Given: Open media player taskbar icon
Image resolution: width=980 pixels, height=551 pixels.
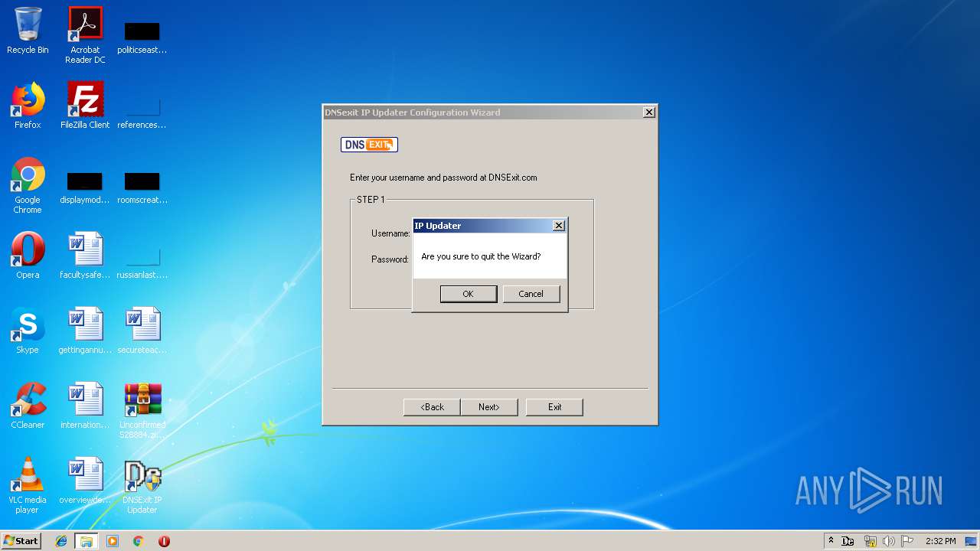Looking at the screenshot, I should [x=113, y=541].
